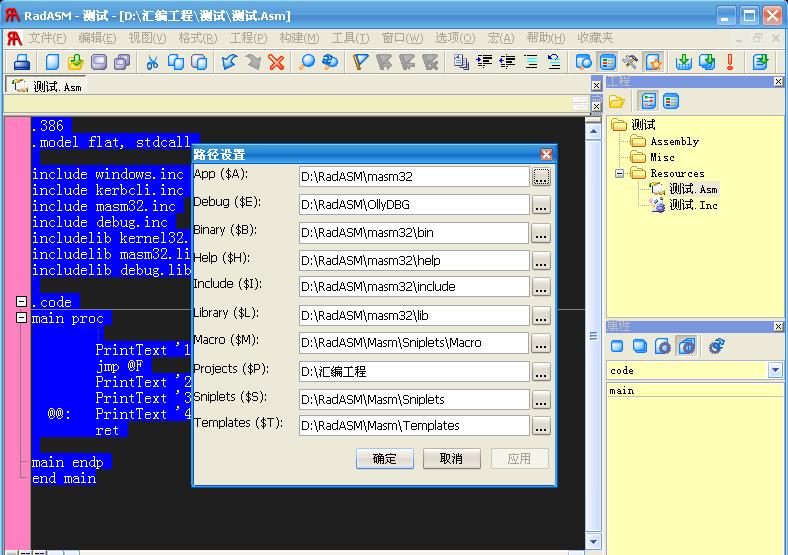Toggle the tree view button in project panel

coord(648,102)
